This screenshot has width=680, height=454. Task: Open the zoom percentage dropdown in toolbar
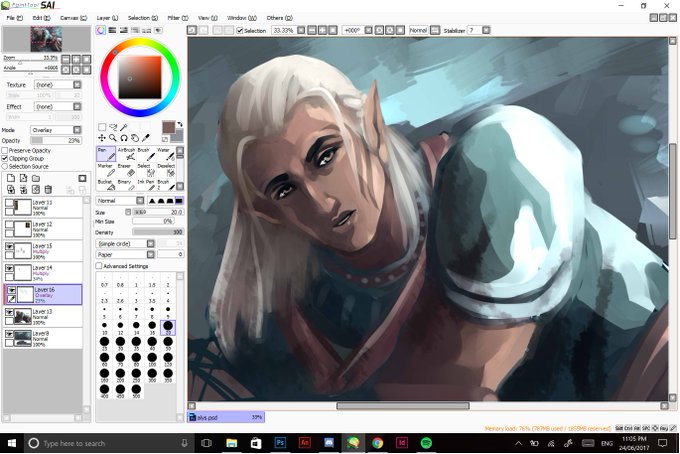click(x=301, y=30)
